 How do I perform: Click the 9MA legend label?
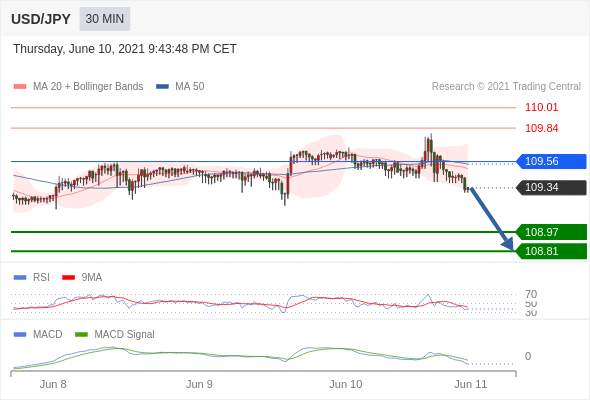[92, 278]
